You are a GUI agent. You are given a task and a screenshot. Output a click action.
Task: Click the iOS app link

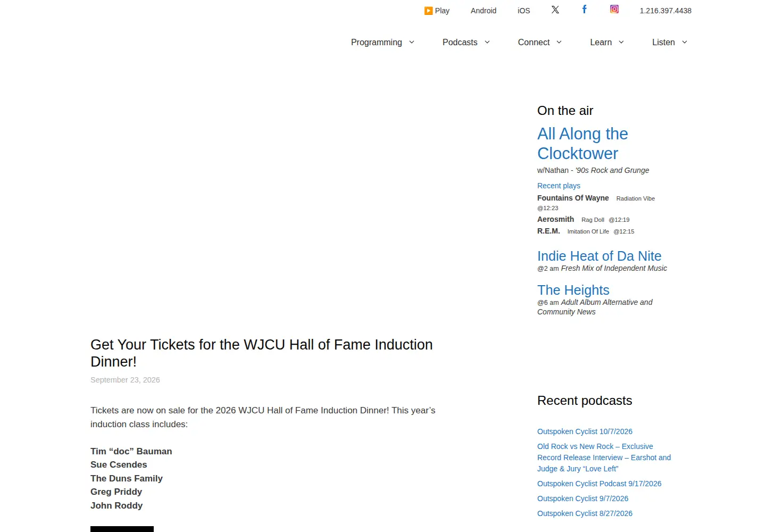[524, 11]
